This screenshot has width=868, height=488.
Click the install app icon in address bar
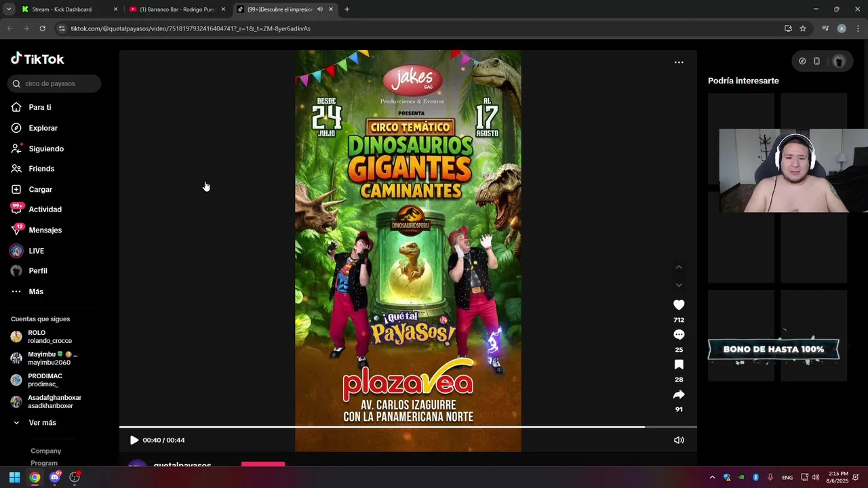(788, 28)
